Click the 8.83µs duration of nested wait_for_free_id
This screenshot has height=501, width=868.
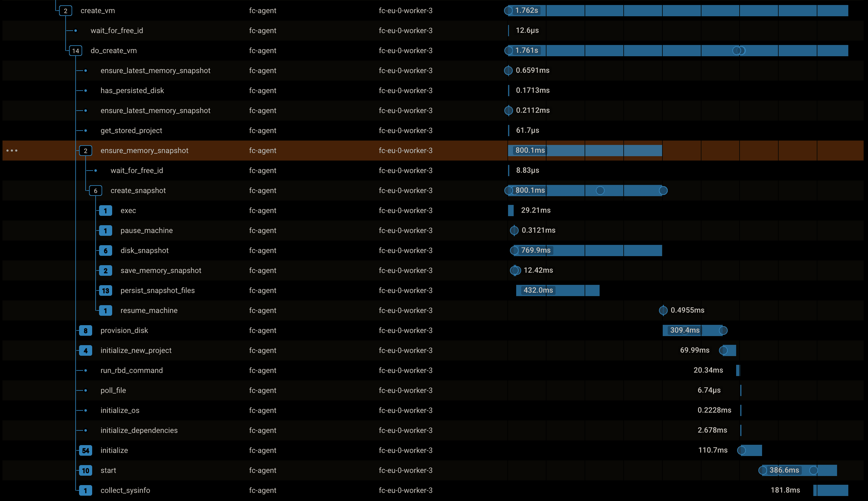[527, 170]
